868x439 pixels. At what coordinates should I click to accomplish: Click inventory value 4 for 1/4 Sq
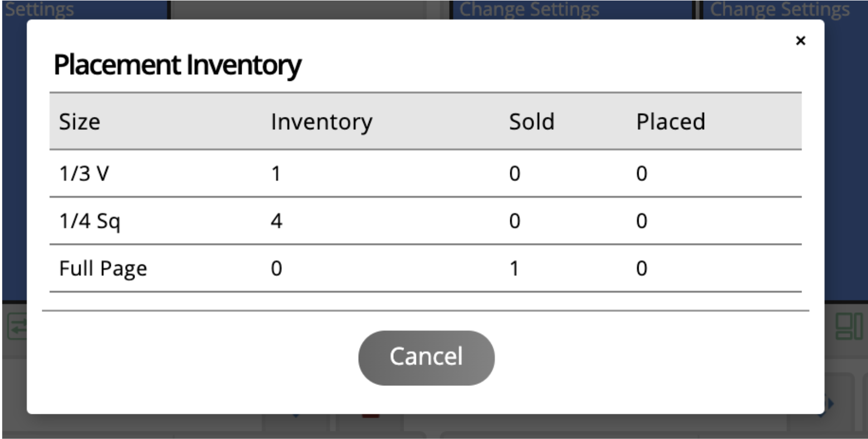(x=276, y=221)
